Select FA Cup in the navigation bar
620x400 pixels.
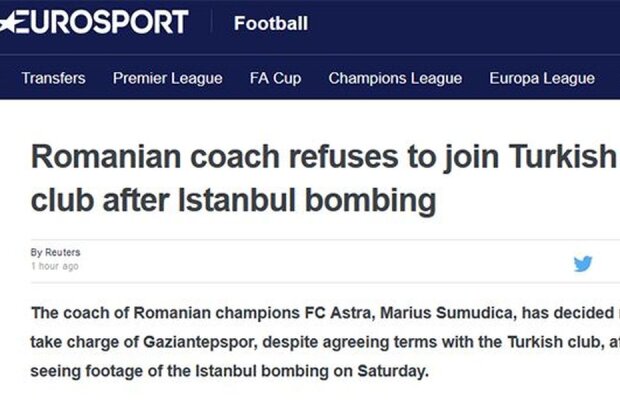[x=275, y=78]
